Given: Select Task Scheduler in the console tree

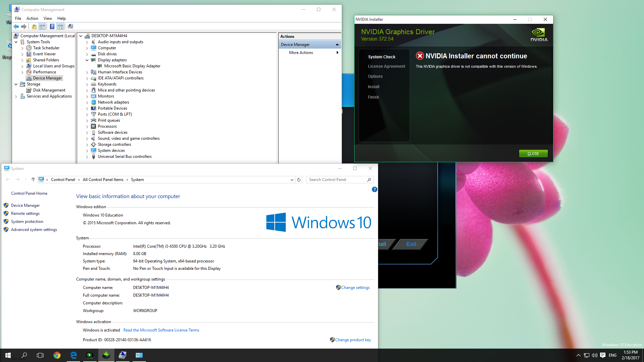Looking at the screenshot, I should click(46, 48).
